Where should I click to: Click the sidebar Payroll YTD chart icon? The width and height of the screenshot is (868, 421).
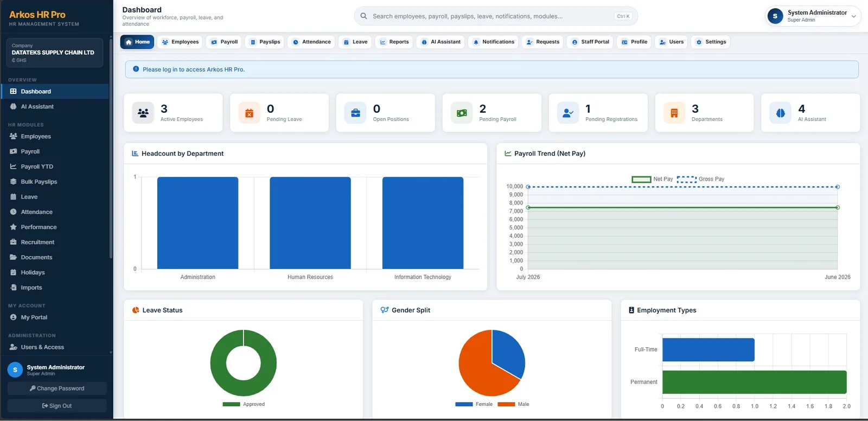[x=13, y=167]
